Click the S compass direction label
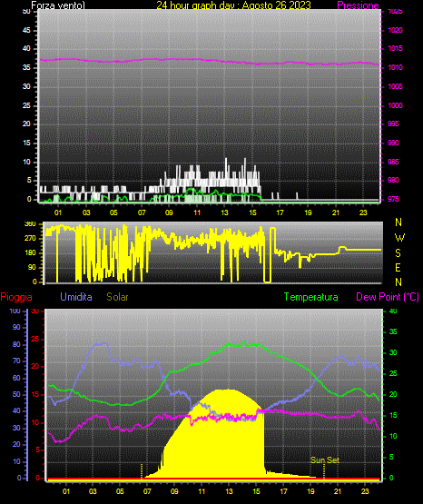 (x=398, y=253)
